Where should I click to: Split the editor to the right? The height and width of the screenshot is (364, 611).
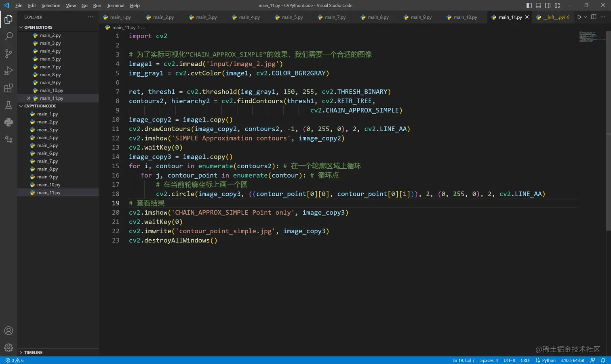(x=594, y=17)
